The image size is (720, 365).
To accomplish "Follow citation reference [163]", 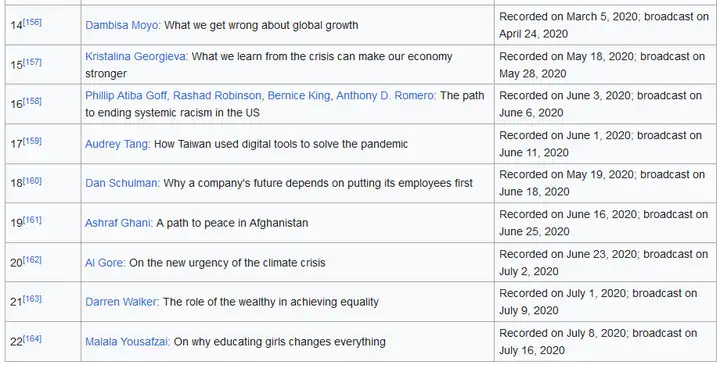I will click(32, 299).
